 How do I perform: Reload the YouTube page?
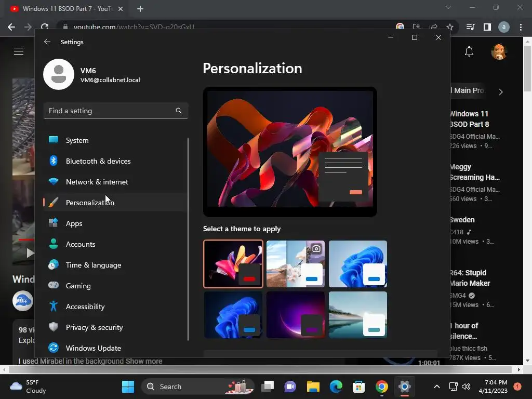(x=45, y=27)
